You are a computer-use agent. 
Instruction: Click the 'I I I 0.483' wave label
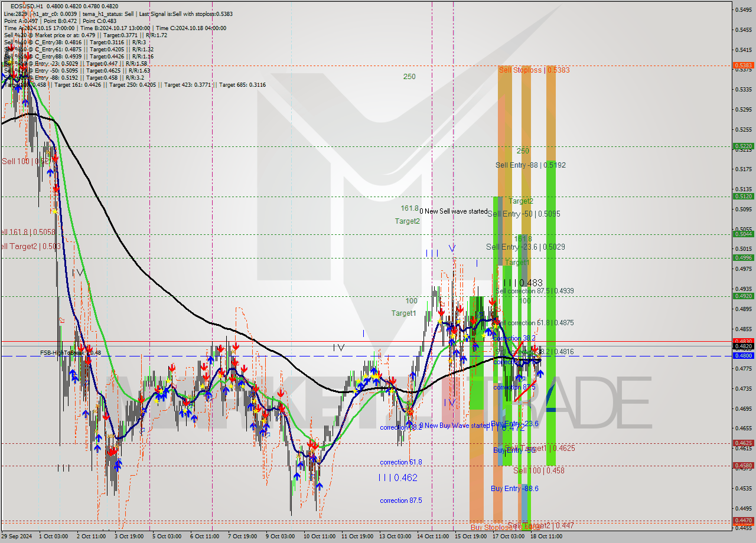tap(523, 283)
